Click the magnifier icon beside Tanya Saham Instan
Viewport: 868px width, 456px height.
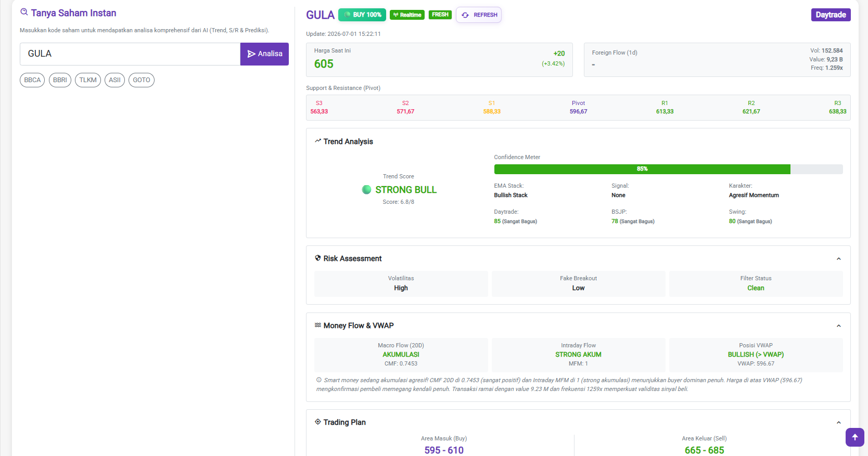coord(24,12)
